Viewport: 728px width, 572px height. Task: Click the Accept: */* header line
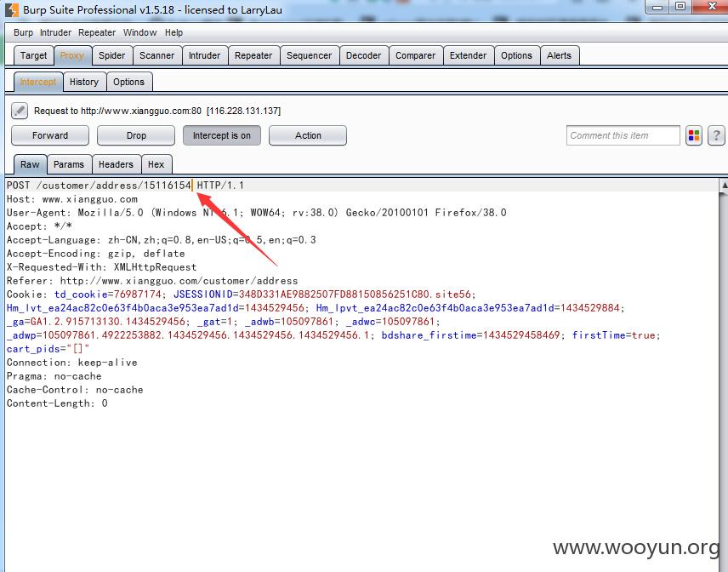click(x=39, y=226)
